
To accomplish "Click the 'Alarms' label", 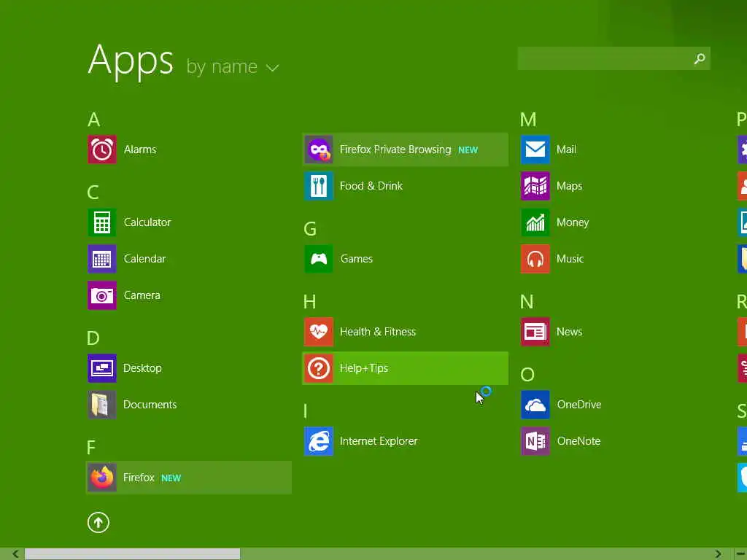I will point(140,149).
